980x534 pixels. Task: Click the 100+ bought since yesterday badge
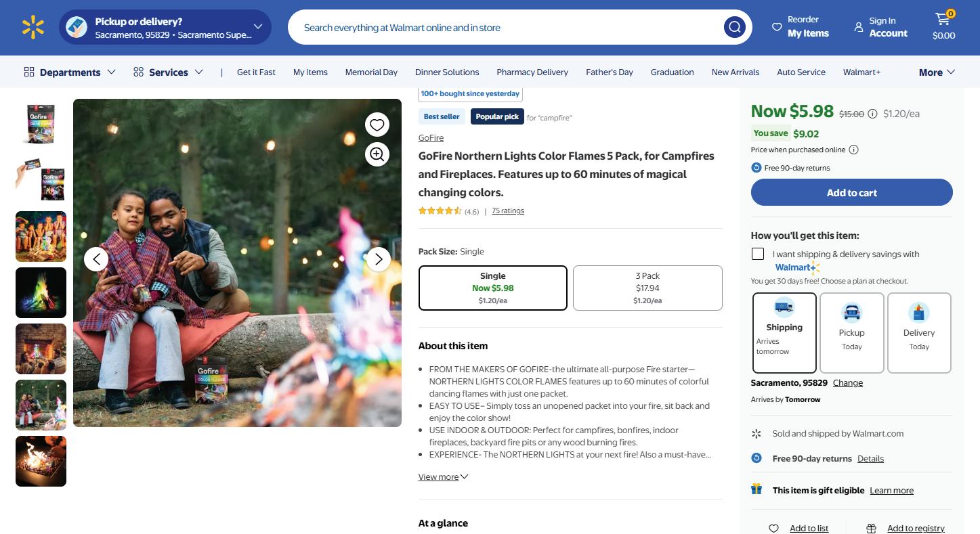click(x=470, y=94)
